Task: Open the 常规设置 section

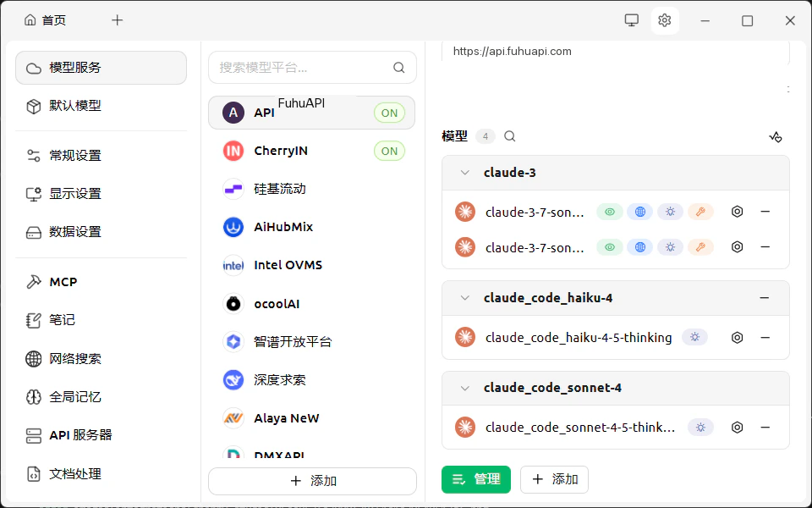Action: pyautogui.click(x=101, y=156)
